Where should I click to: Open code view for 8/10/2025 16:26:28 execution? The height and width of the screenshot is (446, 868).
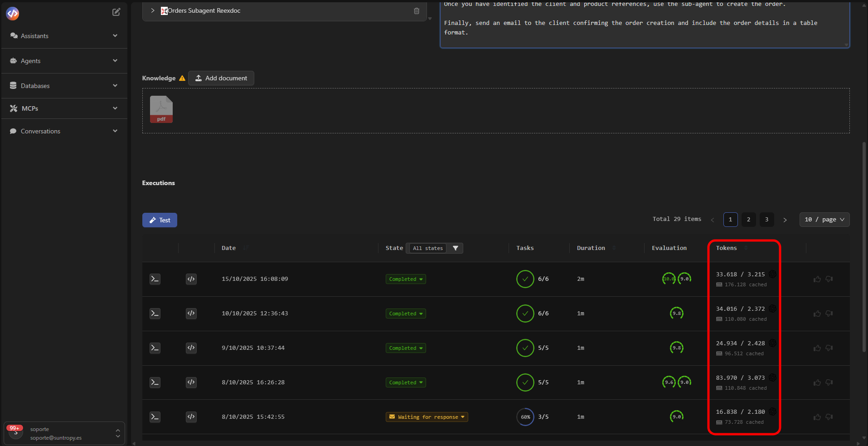click(x=191, y=382)
